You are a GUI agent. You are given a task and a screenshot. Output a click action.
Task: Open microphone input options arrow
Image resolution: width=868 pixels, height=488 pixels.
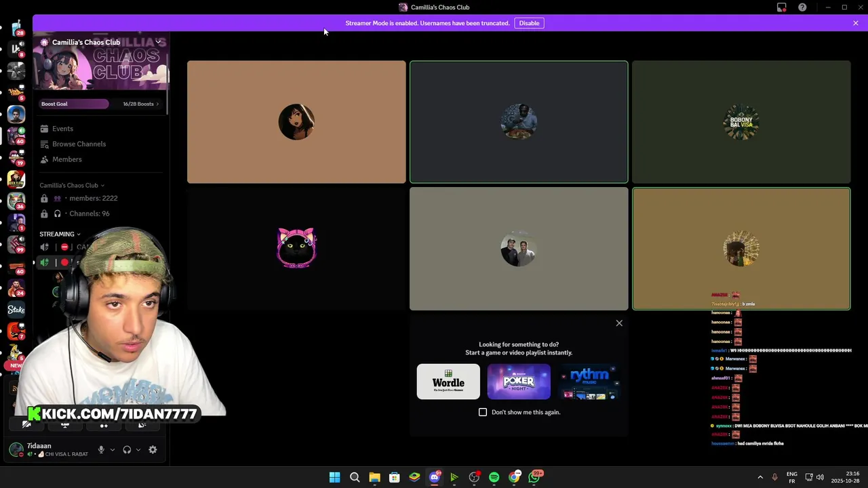[113, 449]
